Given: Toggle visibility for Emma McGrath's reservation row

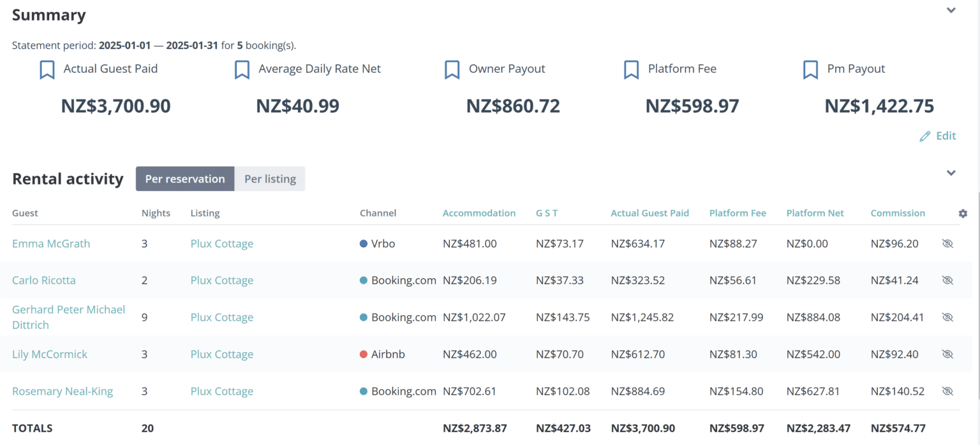Looking at the screenshot, I should tap(947, 243).
